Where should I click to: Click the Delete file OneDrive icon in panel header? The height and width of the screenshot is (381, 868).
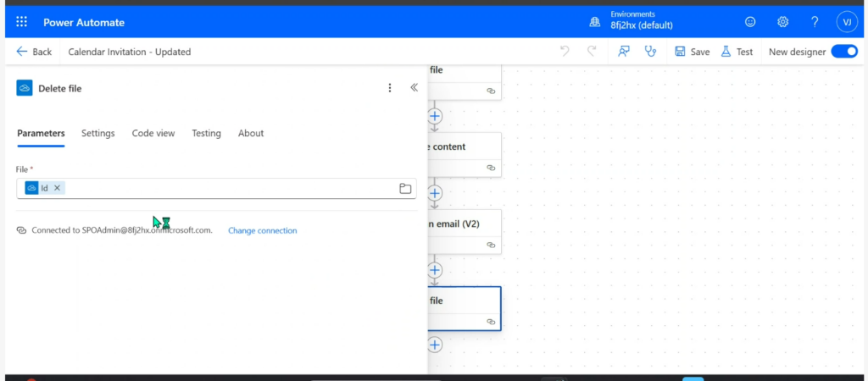[25, 88]
